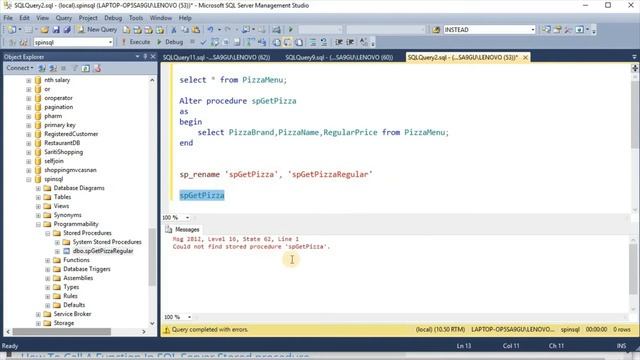
Task: Click the Properties Window toolbar icon
Action: (x=557, y=30)
